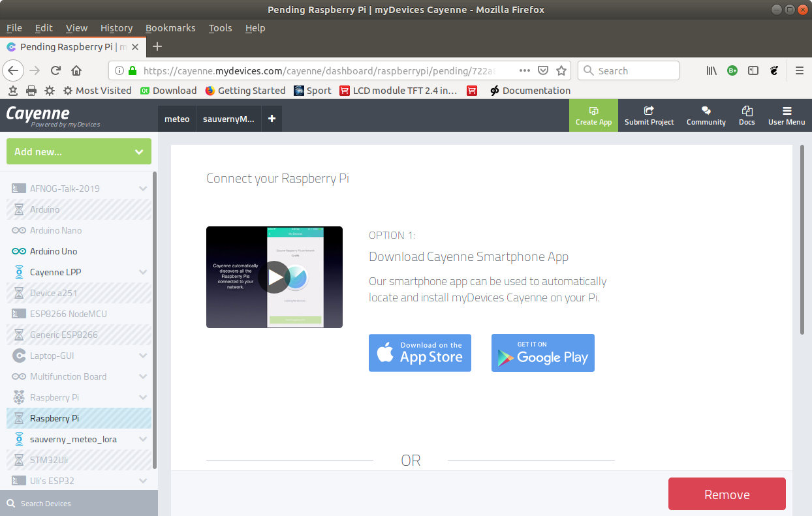This screenshot has width=812, height=516.
Task: Click the device list scrollbar
Action: coord(155,320)
